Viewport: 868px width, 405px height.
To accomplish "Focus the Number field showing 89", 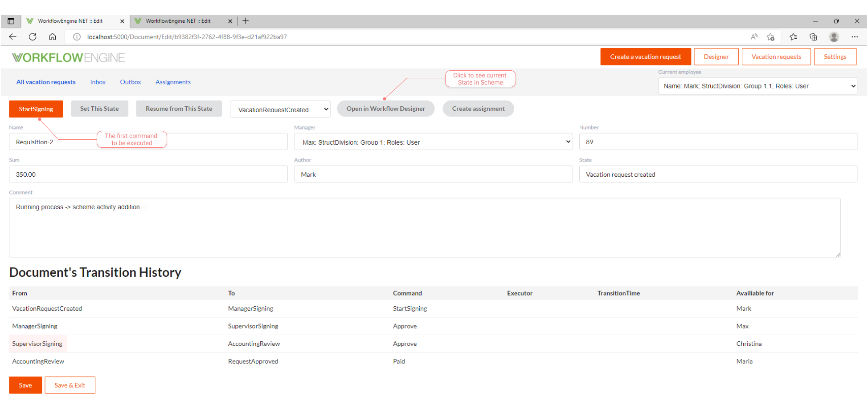I will (x=718, y=142).
